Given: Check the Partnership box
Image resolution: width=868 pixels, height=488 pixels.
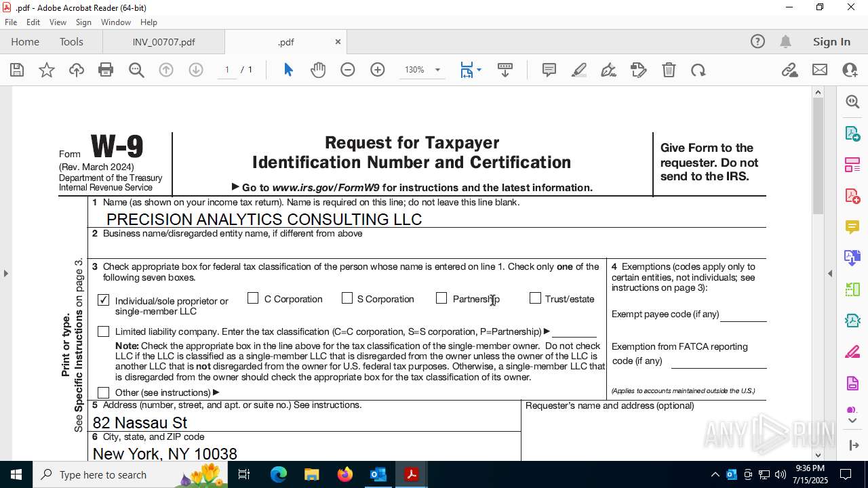Looking at the screenshot, I should tap(441, 298).
